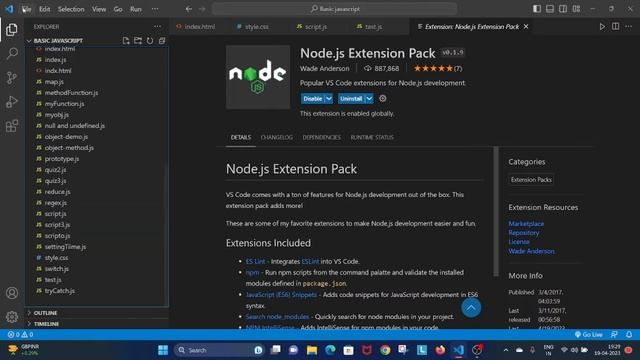Open status bar errors and warnings

[20, 335]
